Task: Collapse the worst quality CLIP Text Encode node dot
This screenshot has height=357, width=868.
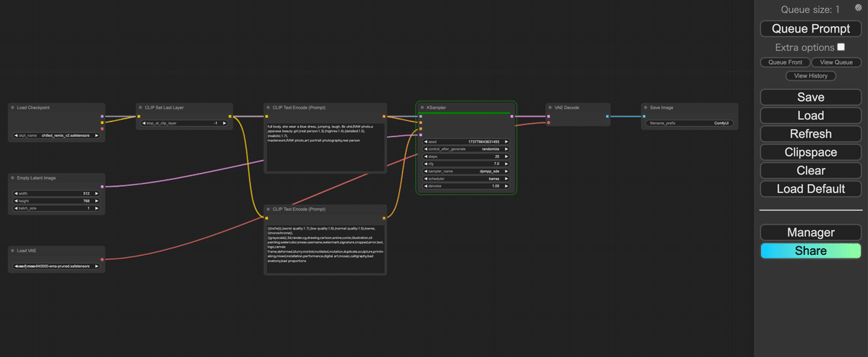Action: 268,209
